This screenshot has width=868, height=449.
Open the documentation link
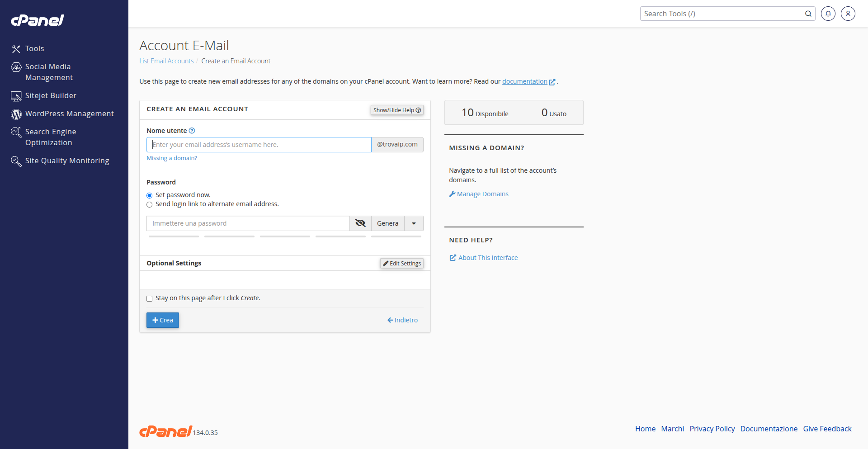coord(525,81)
